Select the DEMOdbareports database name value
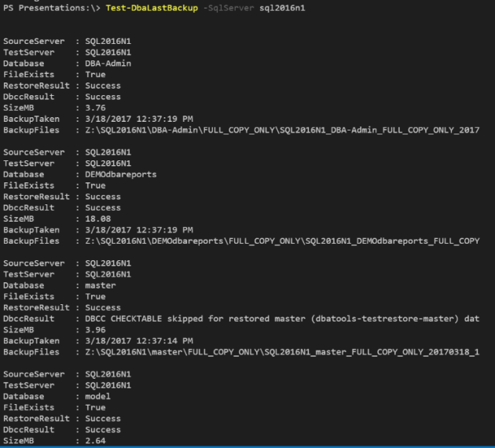The image size is (495, 448). [x=120, y=174]
